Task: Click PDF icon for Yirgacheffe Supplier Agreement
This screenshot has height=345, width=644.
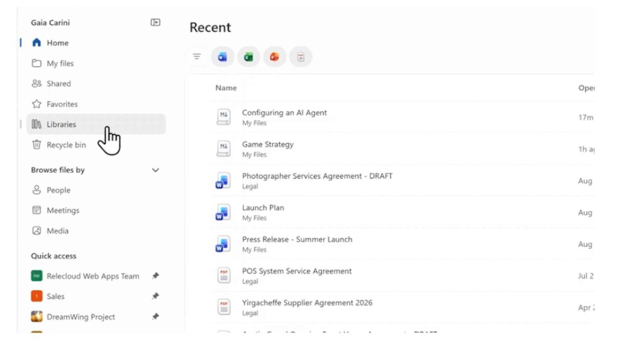Action: coord(224,307)
